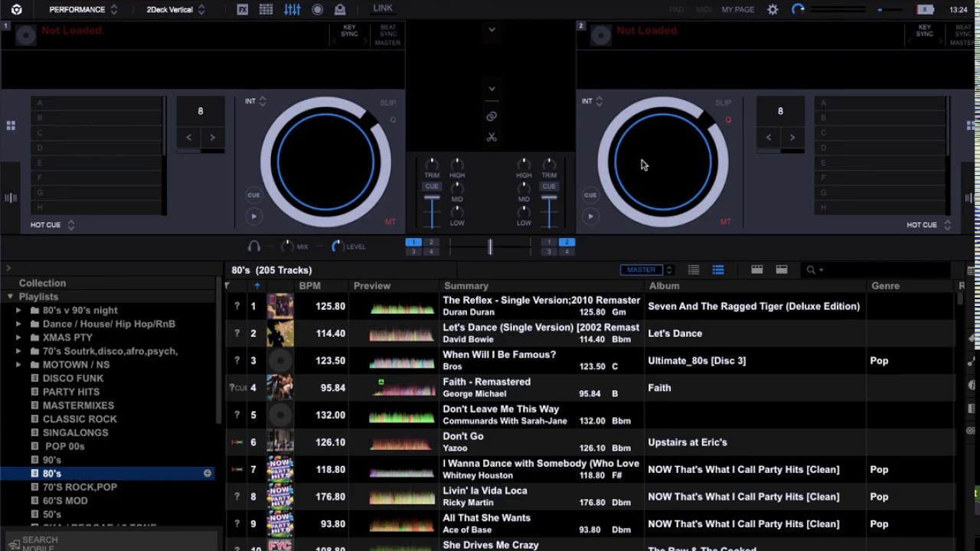980x551 pixels.
Task: Open the 90's playlist
Action: point(51,460)
